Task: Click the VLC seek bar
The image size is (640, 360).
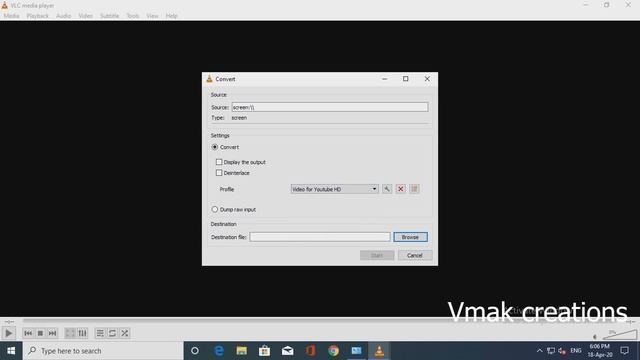Action: click(320, 322)
